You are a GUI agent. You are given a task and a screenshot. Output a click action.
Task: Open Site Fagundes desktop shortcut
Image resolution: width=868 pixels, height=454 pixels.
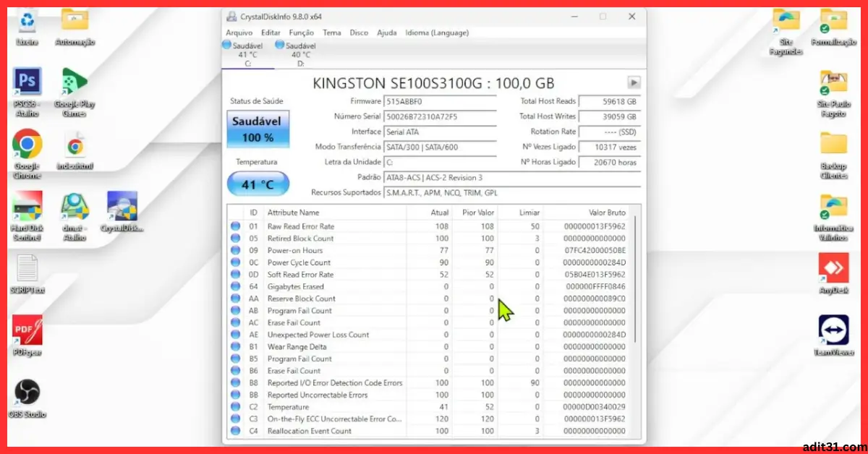[x=786, y=32]
